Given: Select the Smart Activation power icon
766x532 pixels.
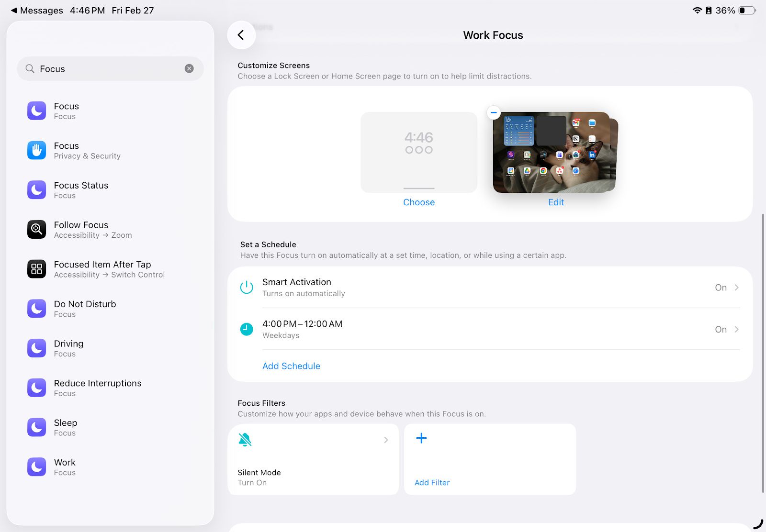Looking at the screenshot, I should coord(247,288).
